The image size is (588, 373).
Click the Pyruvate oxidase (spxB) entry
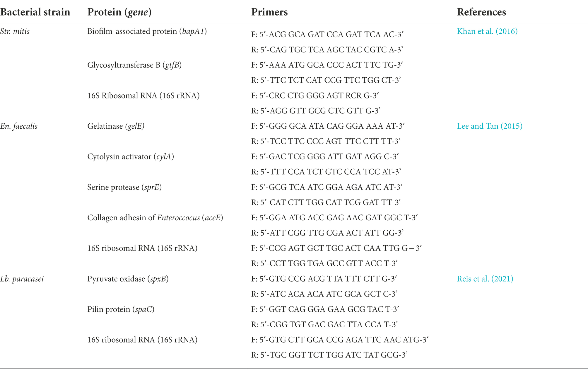128,279
